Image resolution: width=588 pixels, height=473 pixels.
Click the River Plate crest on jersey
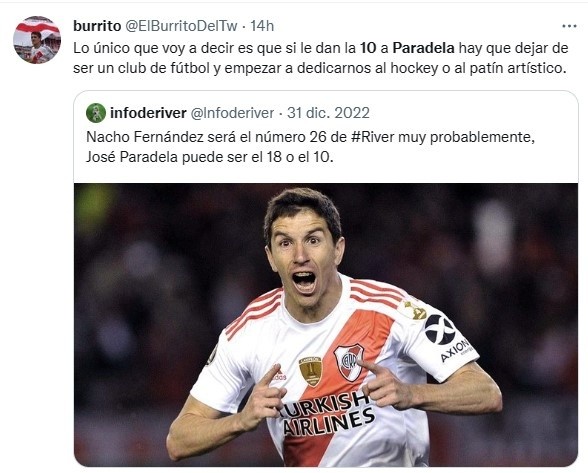[349, 362]
